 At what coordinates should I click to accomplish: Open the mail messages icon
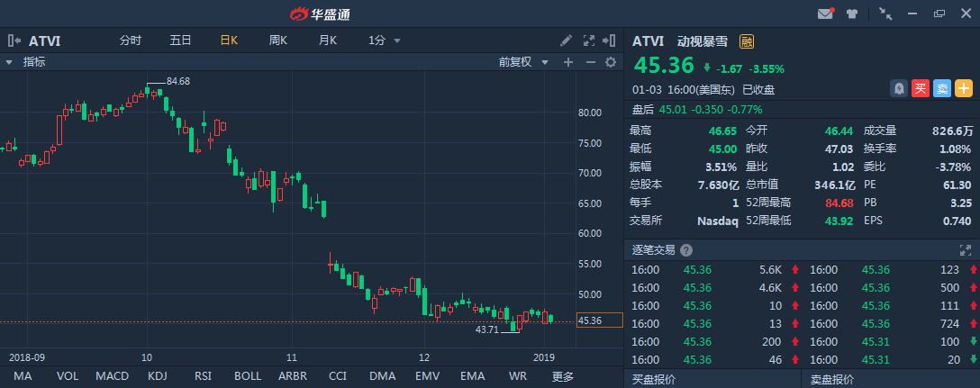click(x=826, y=14)
